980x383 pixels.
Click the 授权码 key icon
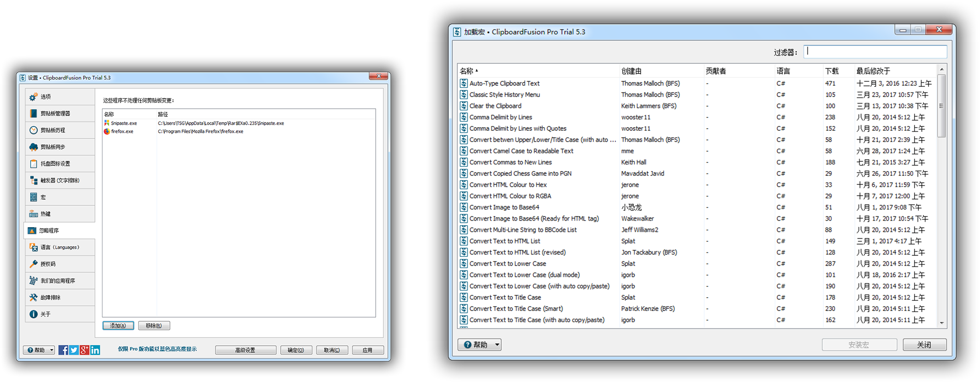point(34,264)
